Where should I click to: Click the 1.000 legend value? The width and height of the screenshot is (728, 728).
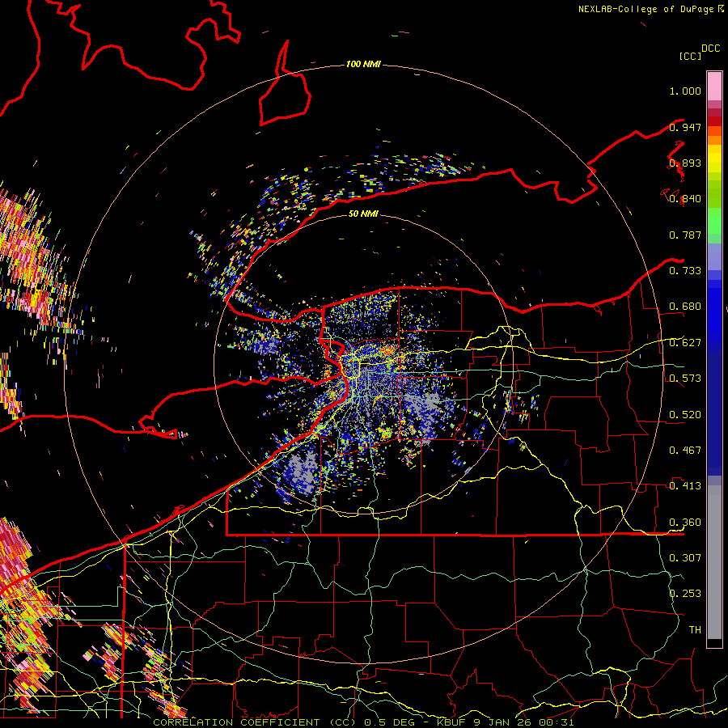click(x=685, y=91)
